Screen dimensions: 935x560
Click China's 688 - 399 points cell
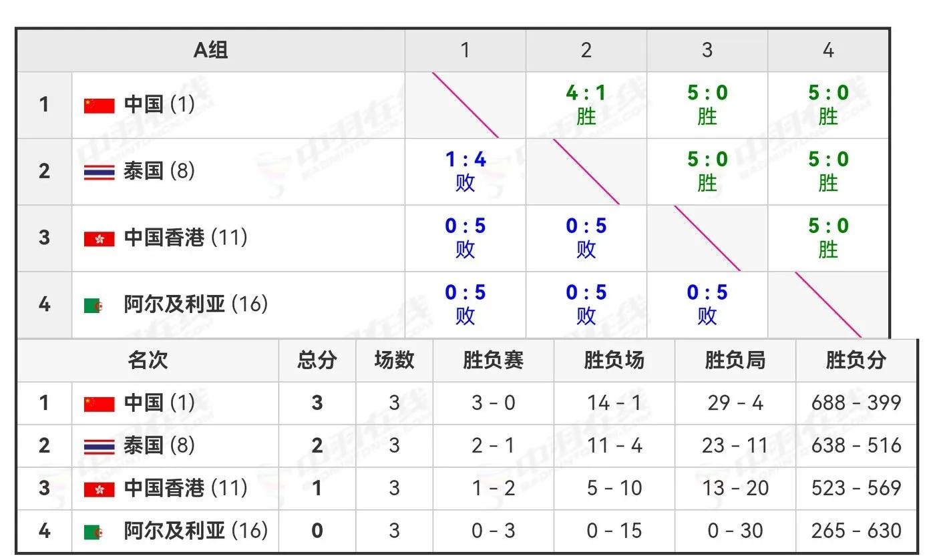click(856, 402)
